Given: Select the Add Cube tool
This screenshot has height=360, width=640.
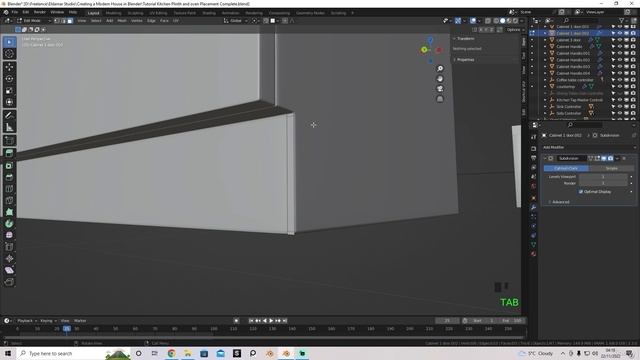Looking at the screenshot, I should point(9,141).
